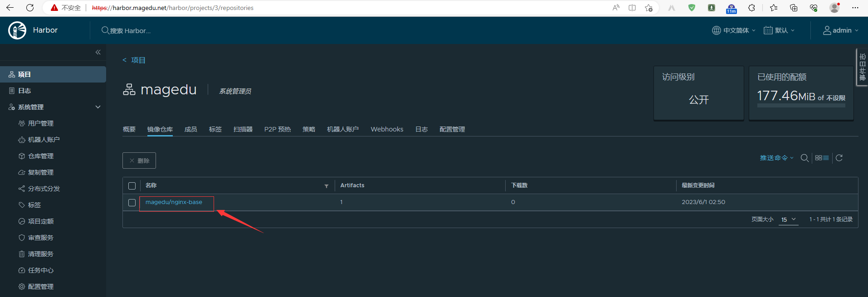Expand the 推送命令 dropdown

[776, 158]
